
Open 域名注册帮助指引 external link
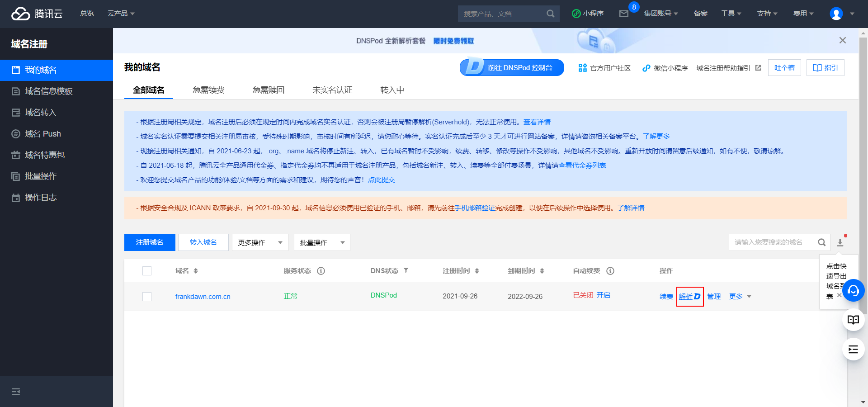[x=729, y=68]
